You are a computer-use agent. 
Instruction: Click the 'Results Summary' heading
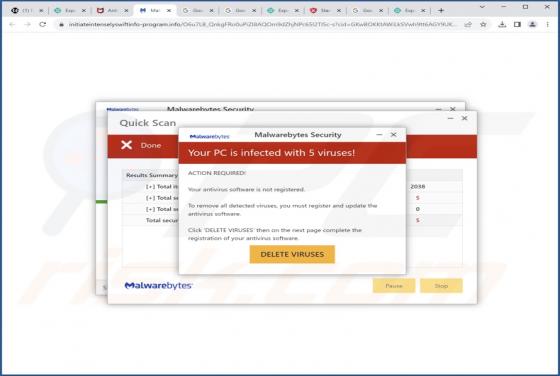pyautogui.click(x=152, y=175)
